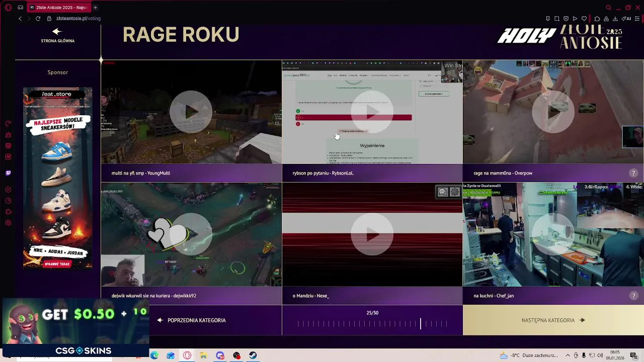Open the Opera main menu logo
This screenshot has height=362, width=644.
coord(8,8)
